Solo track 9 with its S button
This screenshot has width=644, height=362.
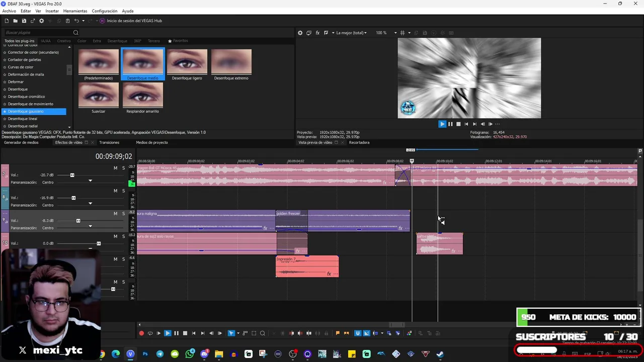(x=123, y=214)
